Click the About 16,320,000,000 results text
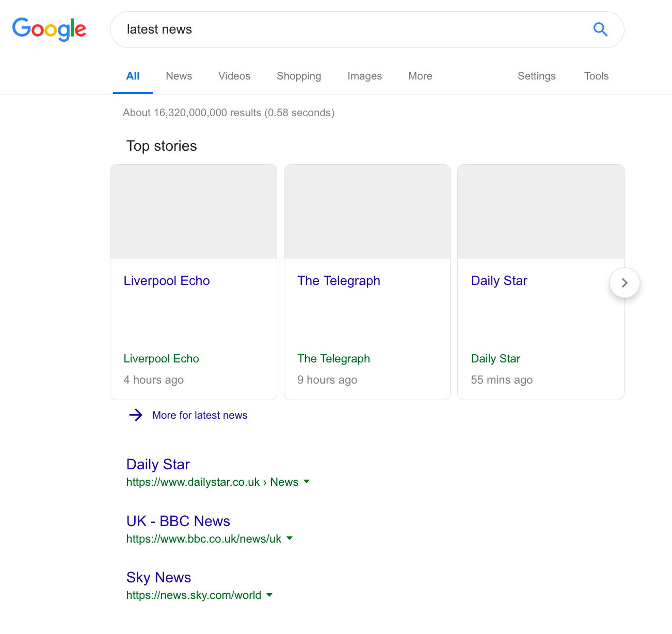Screen dimensions: 672x634 [229, 113]
